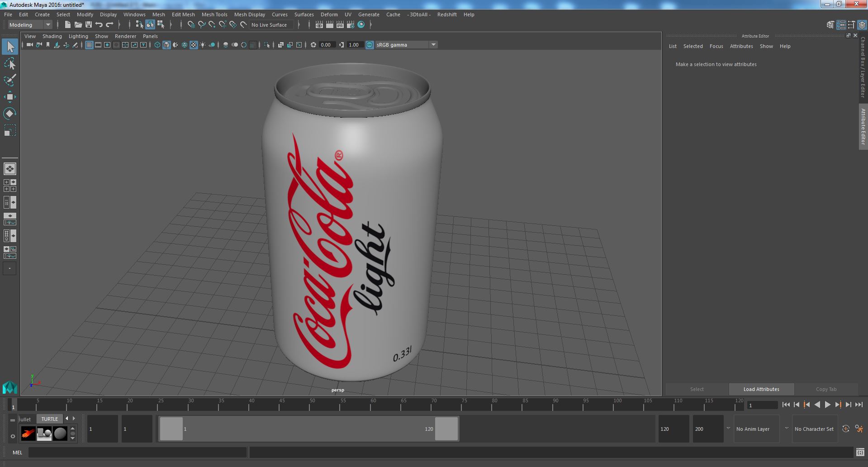Viewport: 868px width, 467px height.
Task: Click Attribute Editor Focus menu
Action: [x=716, y=46]
